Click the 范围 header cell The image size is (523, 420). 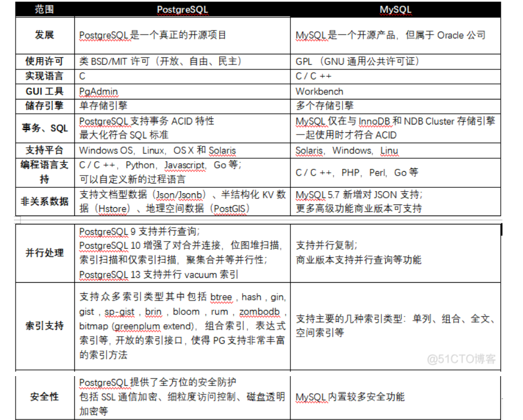pyautogui.click(x=44, y=9)
